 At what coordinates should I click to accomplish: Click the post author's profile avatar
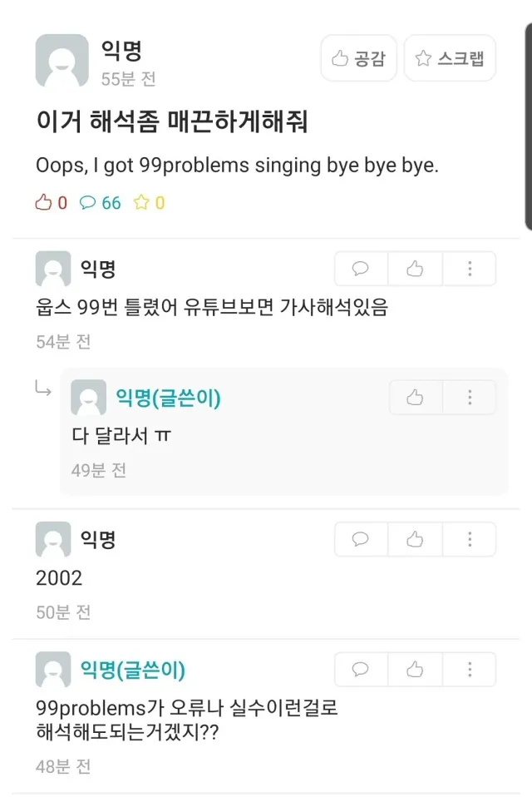pyautogui.click(x=62, y=62)
